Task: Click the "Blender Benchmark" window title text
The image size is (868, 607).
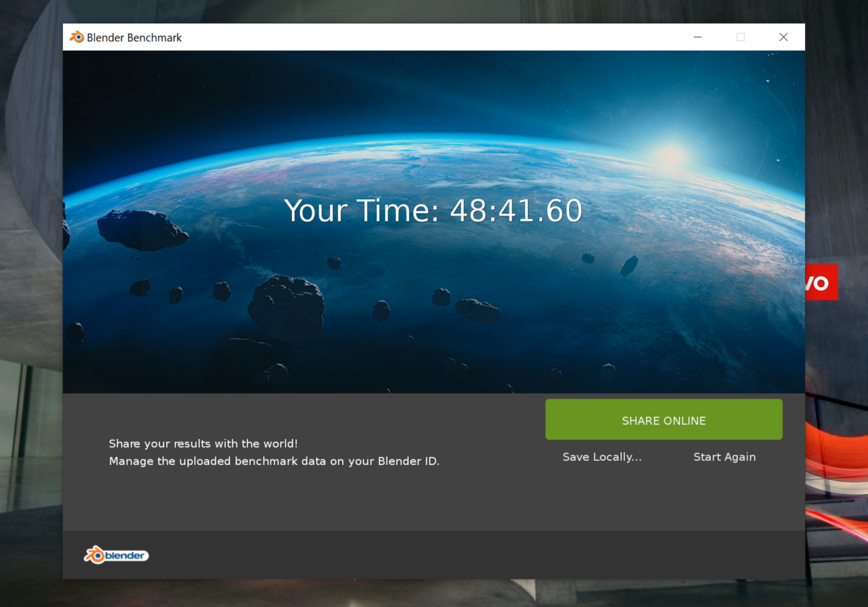Action: [134, 37]
